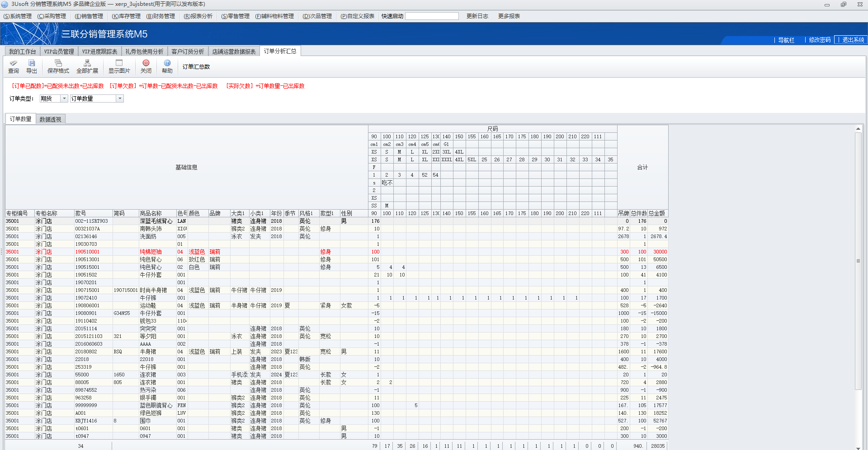Click the 查询 (Query) toolbar icon

(14, 66)
